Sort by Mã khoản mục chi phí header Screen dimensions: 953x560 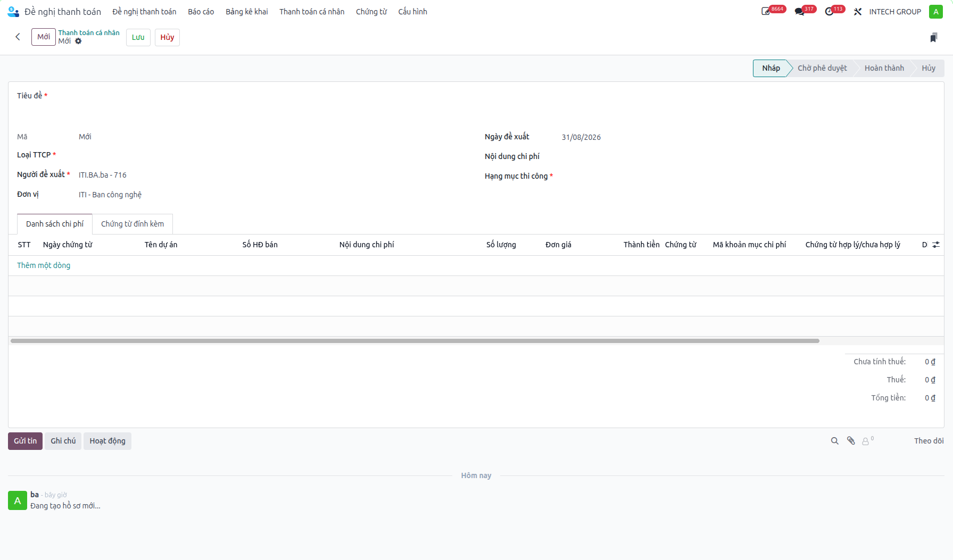[749, 245]
